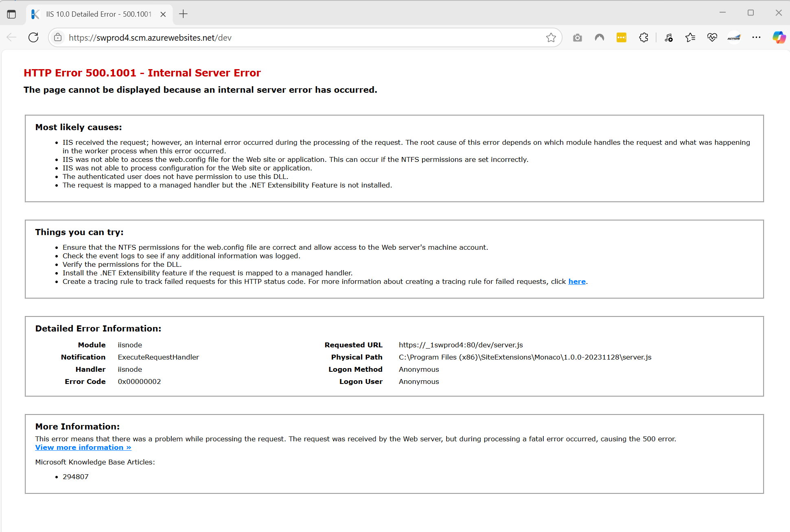Open the media playback music icon
The width and height of the screenshot is (790, 532).
pos(669,37)
